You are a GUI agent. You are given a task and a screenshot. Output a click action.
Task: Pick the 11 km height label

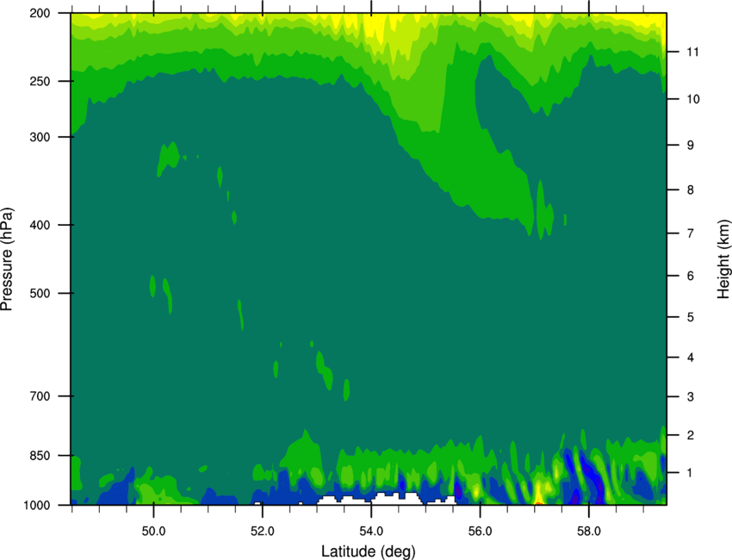pyautogui.click(x=693, y=52)
